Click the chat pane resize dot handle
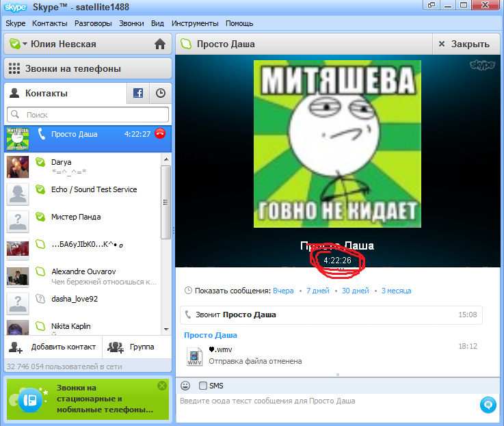The image size is (504, 426). [x=338, y=375]
